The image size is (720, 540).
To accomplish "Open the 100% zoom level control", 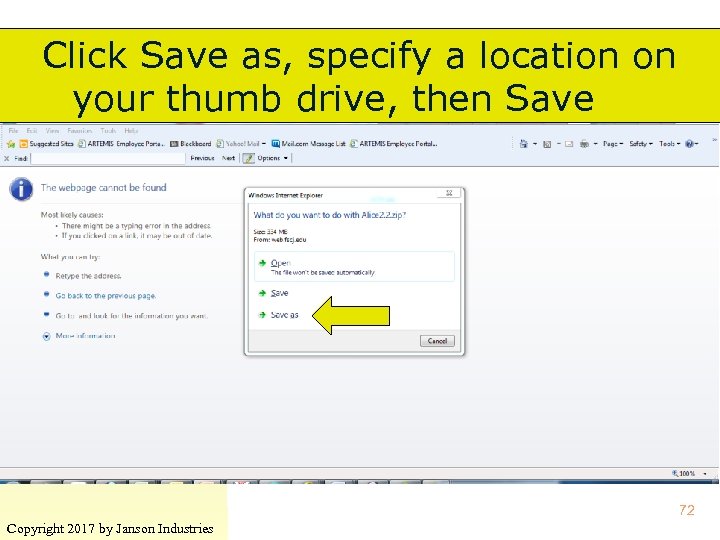I will [x=690, y=473].
